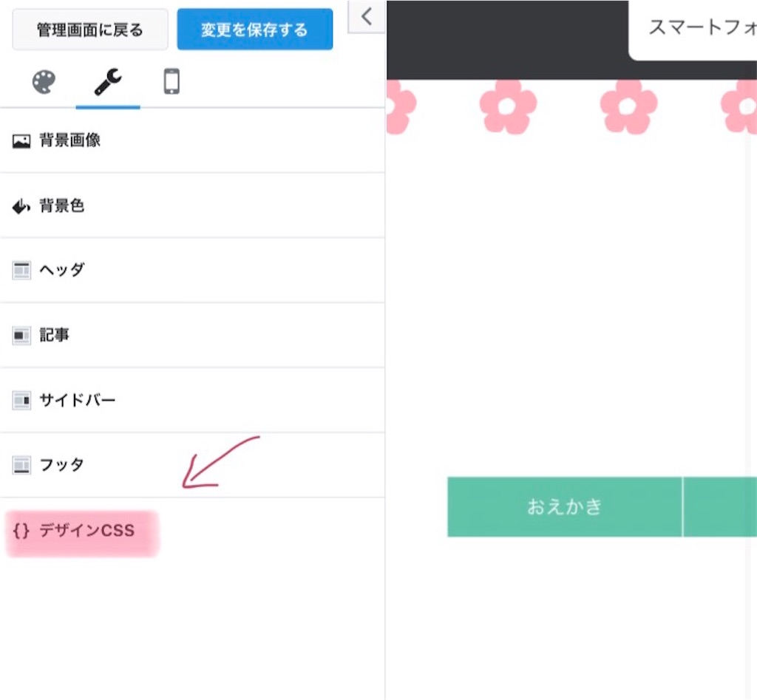Collapse the design panel with the chevron
The width and height of the screenshot is (757, 700).
pyautogui.click(x=366, y=16)
